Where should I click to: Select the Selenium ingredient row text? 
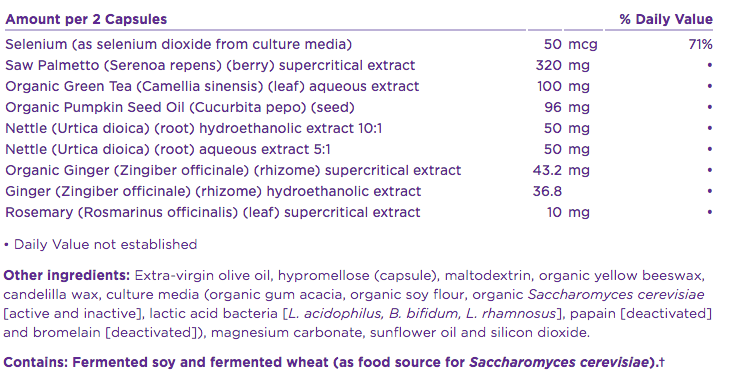tap(178, 44)
